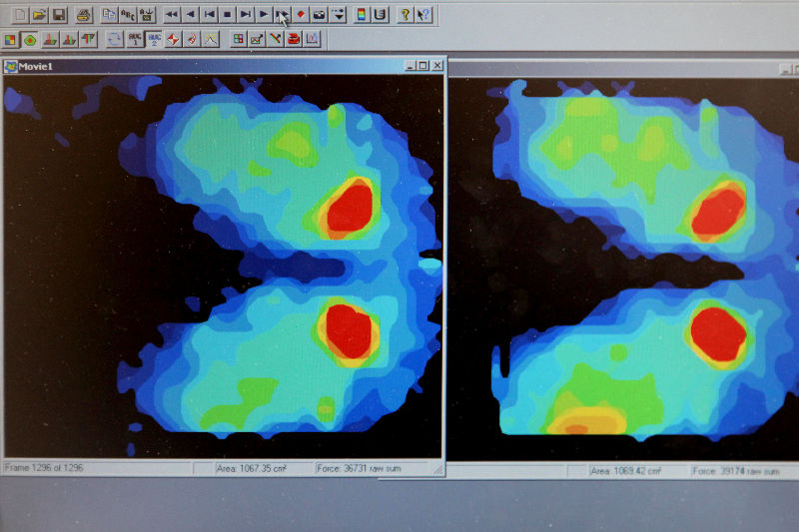Print the current pressure map
This screenshot has height=532, width=799.
click(84, 16)
